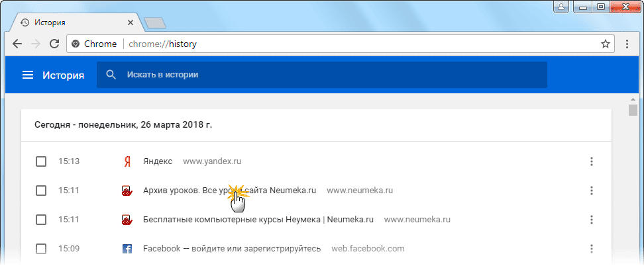The width and height of the screenshot is (644, 266).
Task: Click the Facebook favicon in the history list
Action: (x=127, y=249)
